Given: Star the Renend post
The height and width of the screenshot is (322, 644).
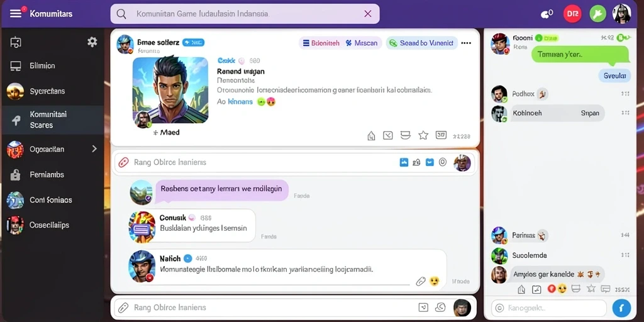Looking at the screenshot, I should click(x=423, y=135).
